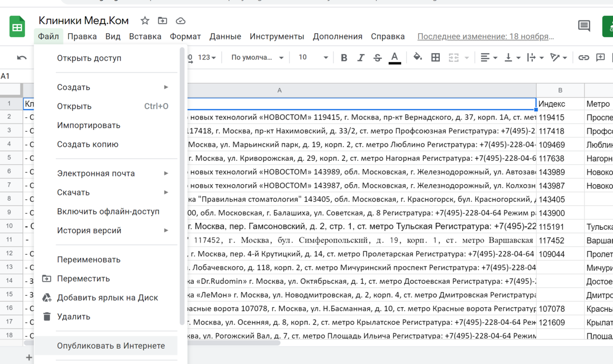Click the Google Sheets home icon

pyautogui.click(x=17, y=27)
